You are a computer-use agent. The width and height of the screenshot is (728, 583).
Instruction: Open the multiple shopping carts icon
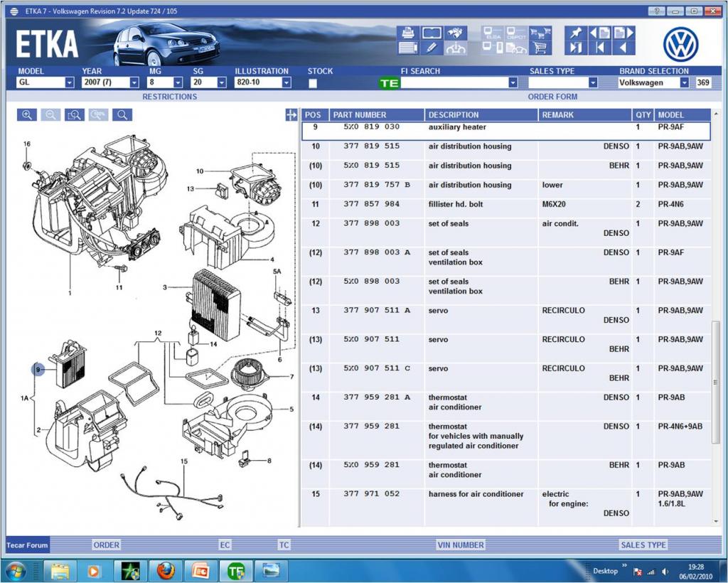(x=540, y=33)
